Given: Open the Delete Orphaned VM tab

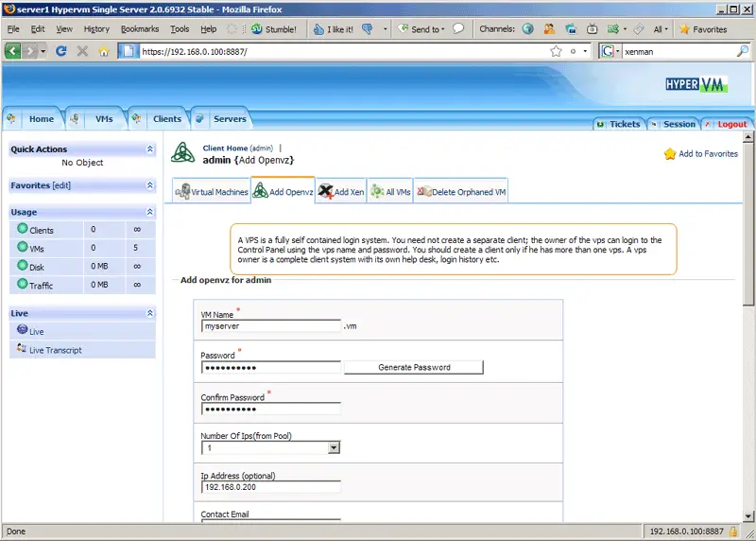Looking at the screenshot, I should 461,192.
